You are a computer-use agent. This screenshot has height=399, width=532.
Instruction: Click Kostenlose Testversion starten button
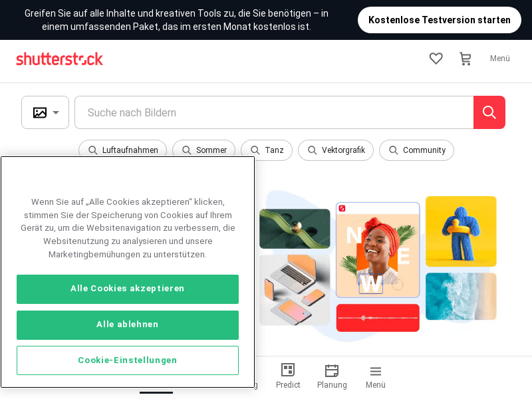click(x=439, y=20)
